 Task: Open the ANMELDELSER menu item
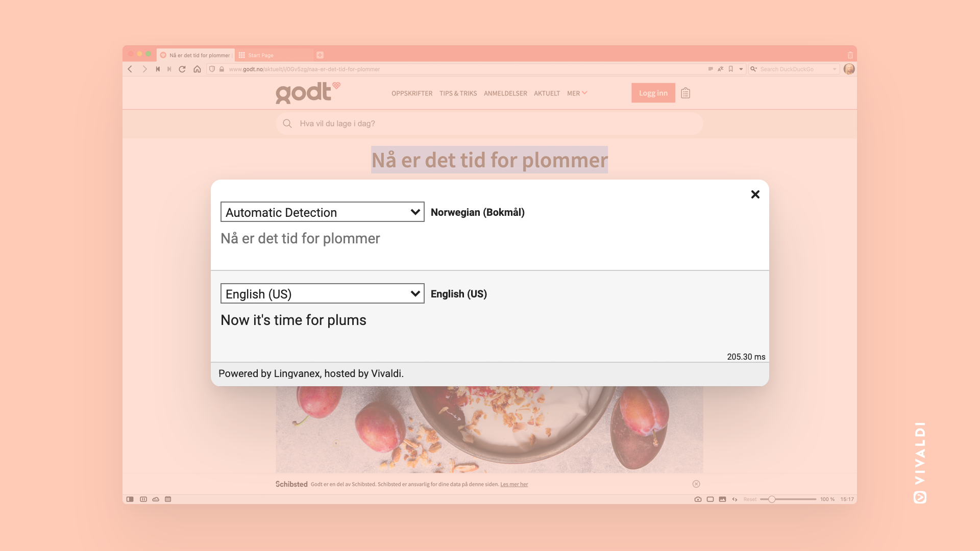pyautogui.click(x=505, y=93)
